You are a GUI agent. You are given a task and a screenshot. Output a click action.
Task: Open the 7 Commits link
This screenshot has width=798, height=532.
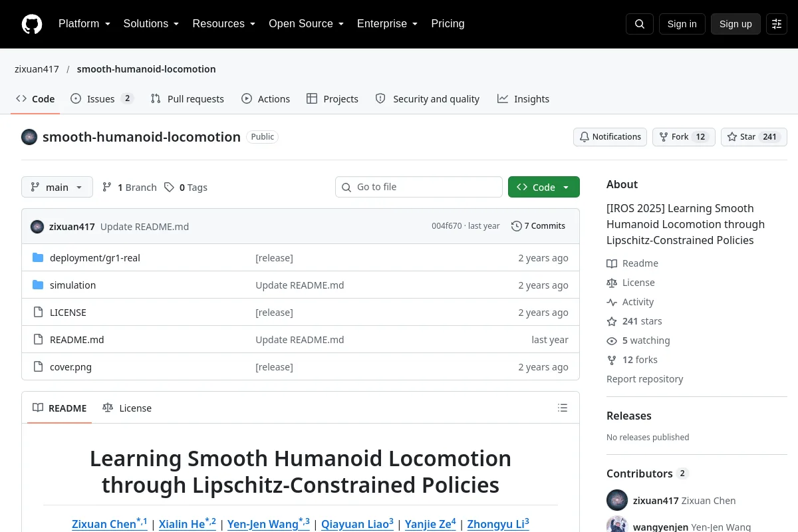tap(538, 226)
